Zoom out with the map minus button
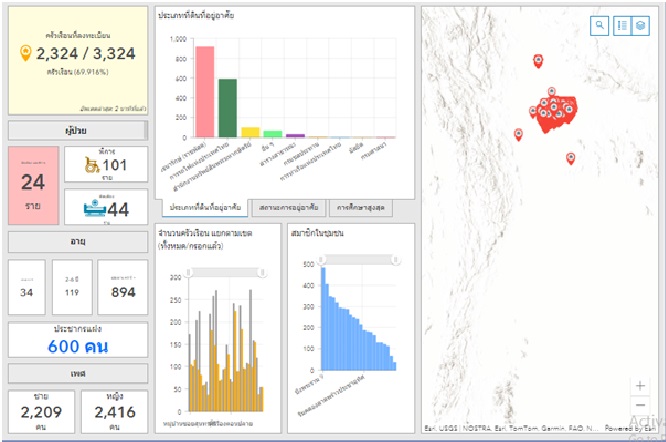The width and height of the screenshot is (666, 442). pos(640,405)
